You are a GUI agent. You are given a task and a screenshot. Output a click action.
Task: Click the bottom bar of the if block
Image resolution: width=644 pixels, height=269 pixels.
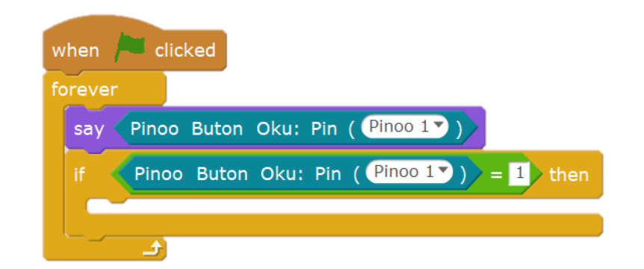[333, 225]
